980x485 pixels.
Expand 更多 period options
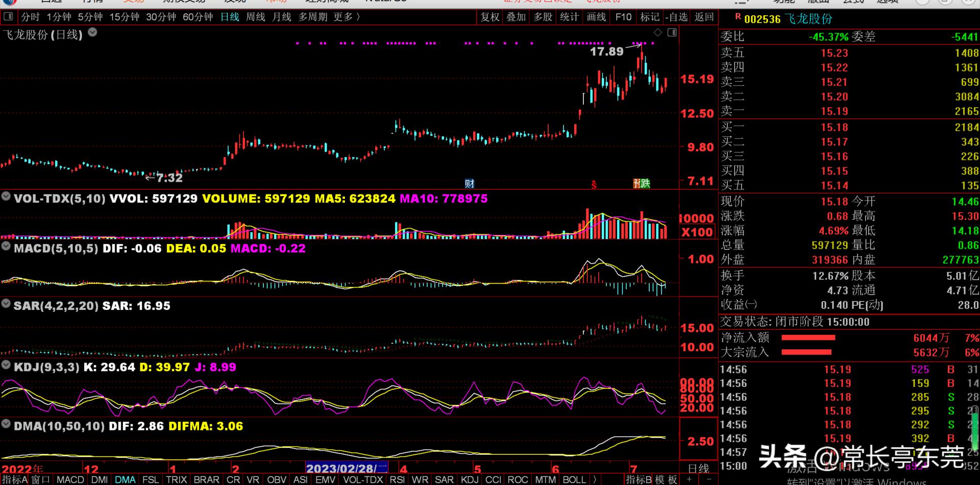(x=347, y=17)
